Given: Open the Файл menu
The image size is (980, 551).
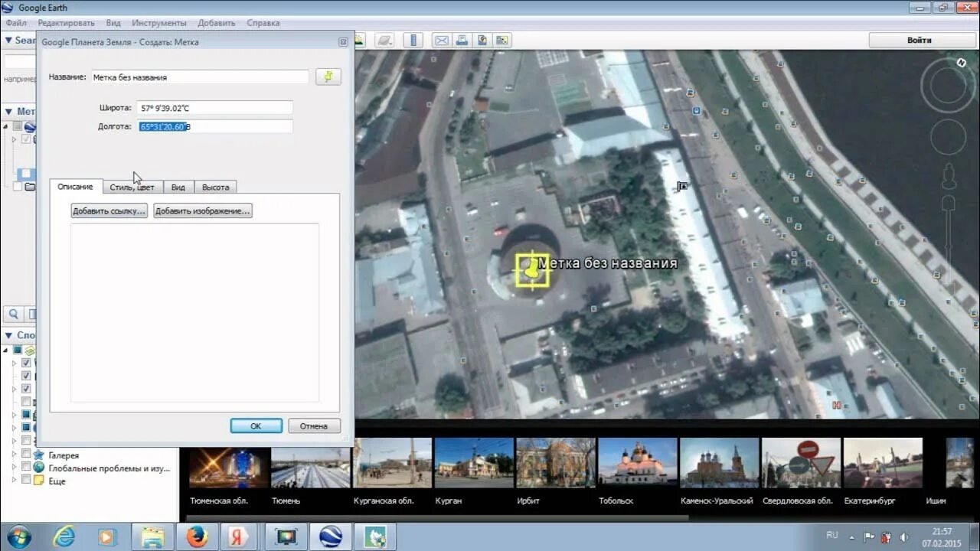Looking at the screenshot, I should point(16,23).
